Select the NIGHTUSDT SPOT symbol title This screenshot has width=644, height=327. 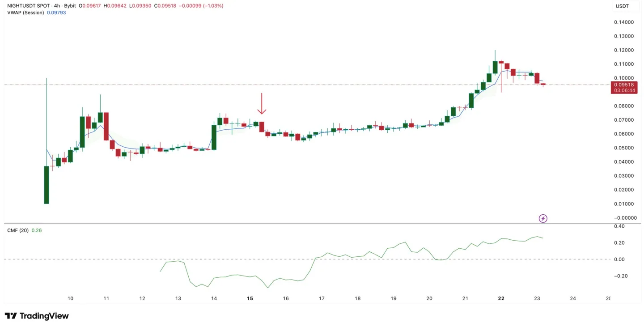(28, 6)
